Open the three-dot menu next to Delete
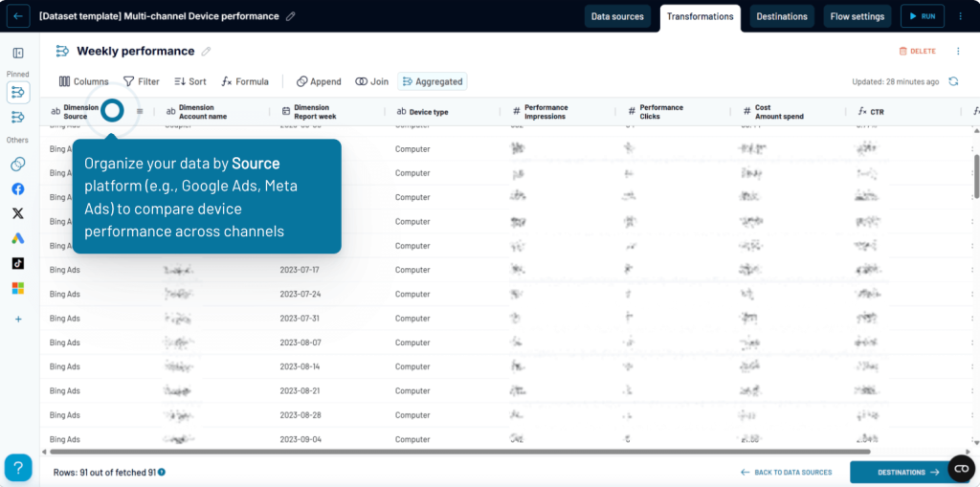 tap(958, 51)
